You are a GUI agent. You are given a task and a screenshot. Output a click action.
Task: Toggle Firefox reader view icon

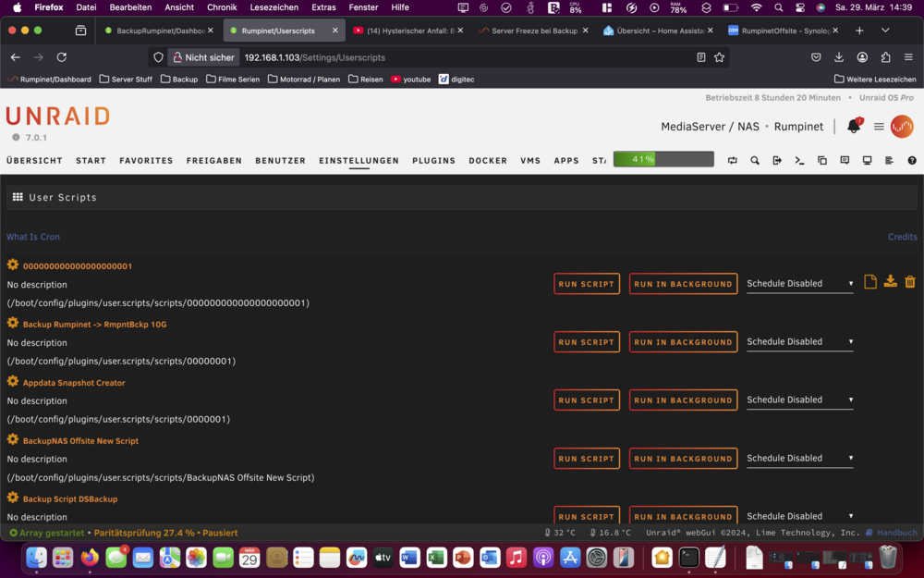(x=700, y=57)
